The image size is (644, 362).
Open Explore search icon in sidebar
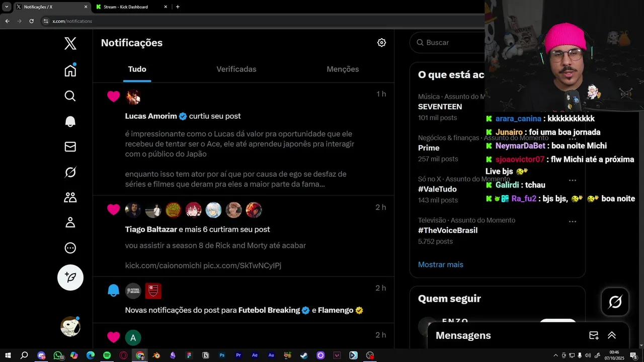click(x=70, y=96)
